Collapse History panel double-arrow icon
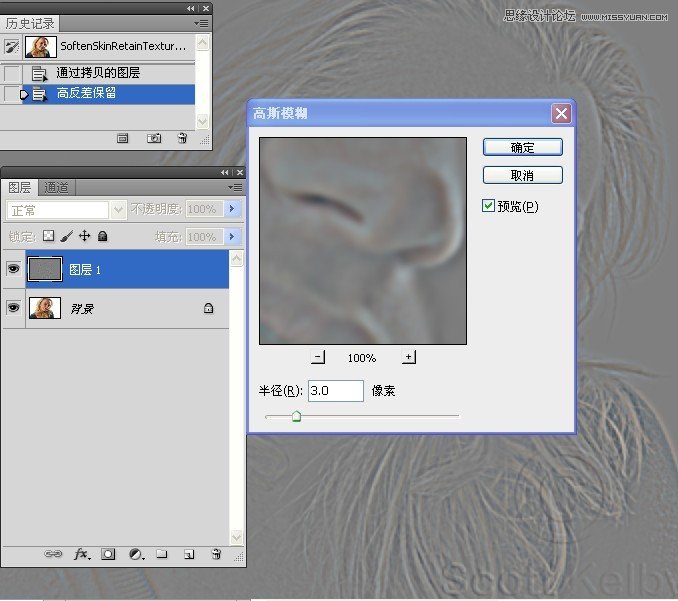Image resolution: width=678 pixels, height=601 pixels. tap(191, 8)
